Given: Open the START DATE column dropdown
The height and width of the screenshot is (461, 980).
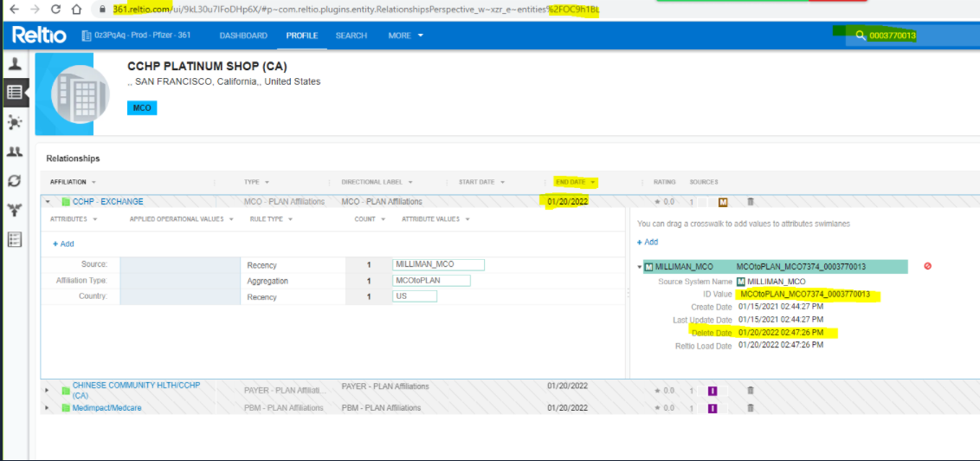Looking at the screenshot, I should tap(502, 182).
